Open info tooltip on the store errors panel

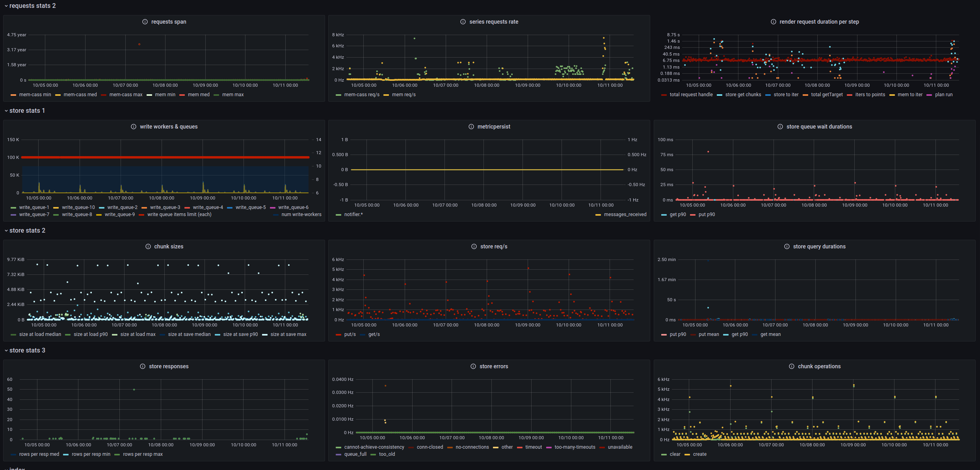(473, 366)
